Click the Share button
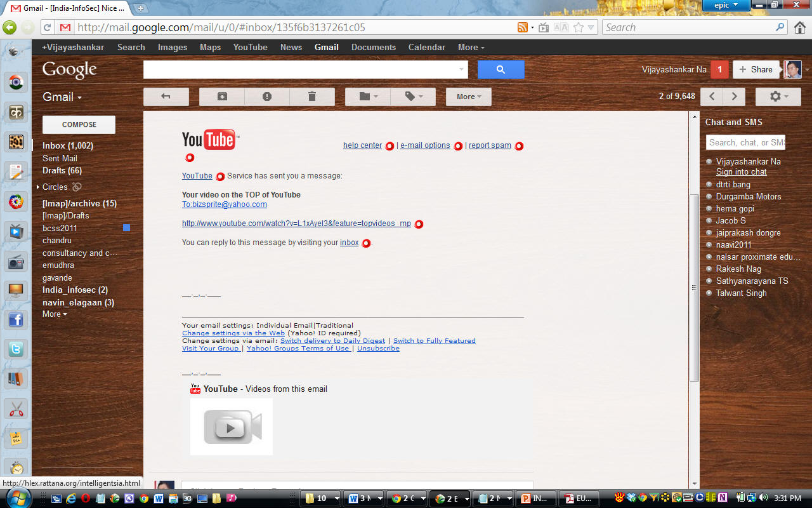This screenshot has width=812, height=508. 756,70
